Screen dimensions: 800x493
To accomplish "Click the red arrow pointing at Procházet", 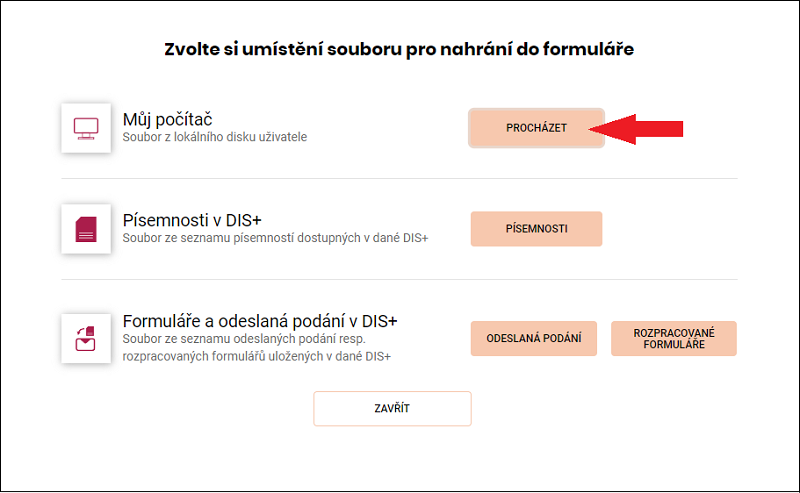I will pos(636,129).
